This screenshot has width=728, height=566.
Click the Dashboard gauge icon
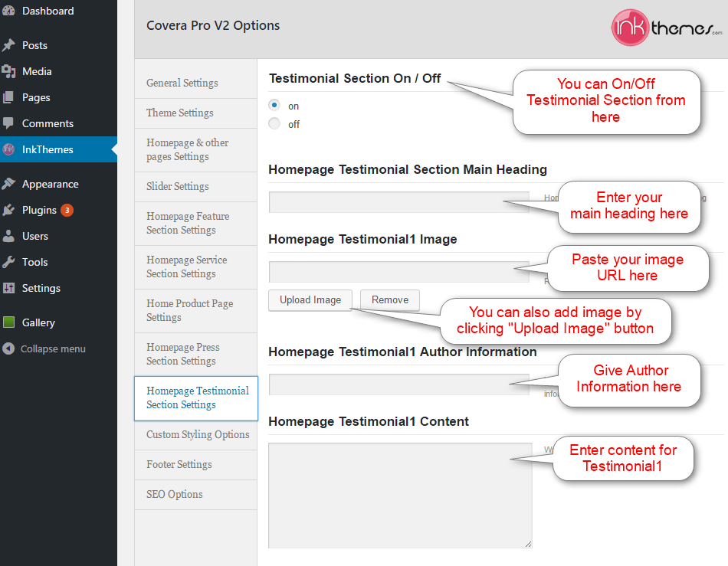(x=8, y=11)
